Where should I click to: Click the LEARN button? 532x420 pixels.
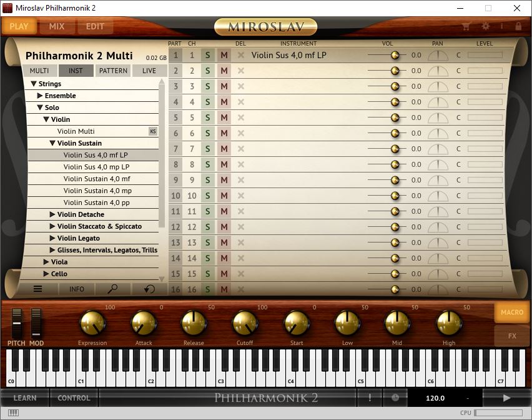(25, 397)
